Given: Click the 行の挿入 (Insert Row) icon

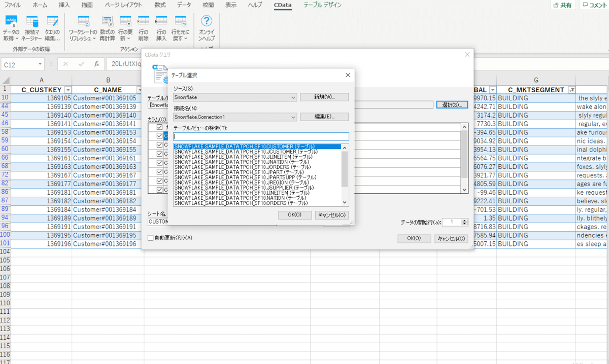Looking at the screenshot, I should click(161, 21).
